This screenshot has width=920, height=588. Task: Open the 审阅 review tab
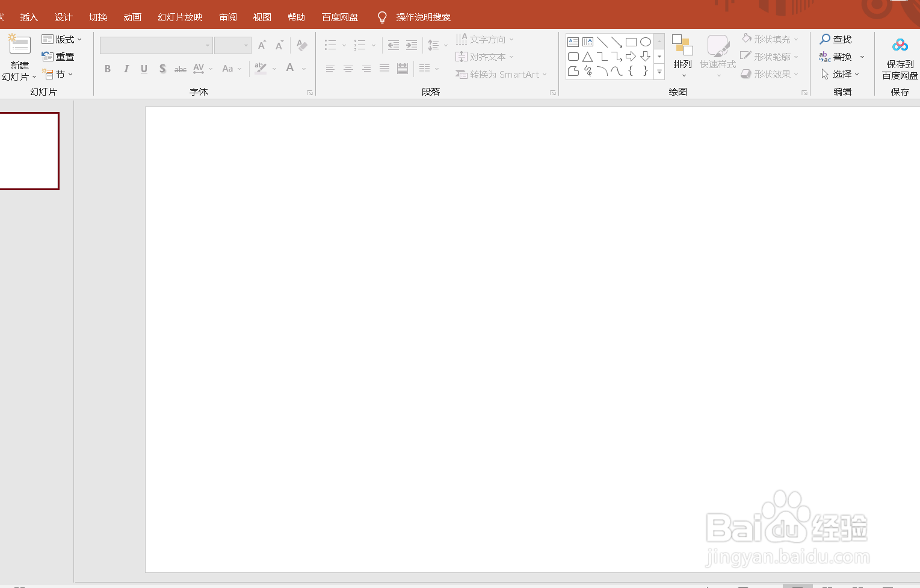pos(228,17)
